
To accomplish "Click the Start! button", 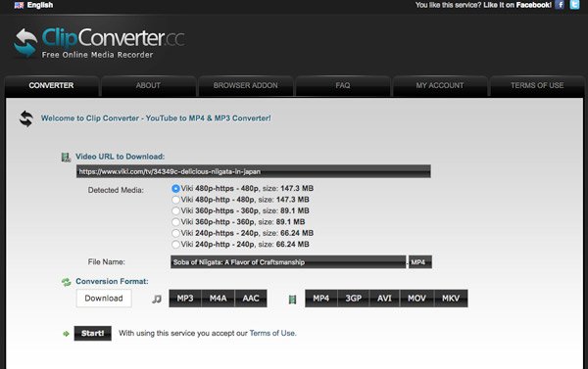I will click(x=93, y=334).
